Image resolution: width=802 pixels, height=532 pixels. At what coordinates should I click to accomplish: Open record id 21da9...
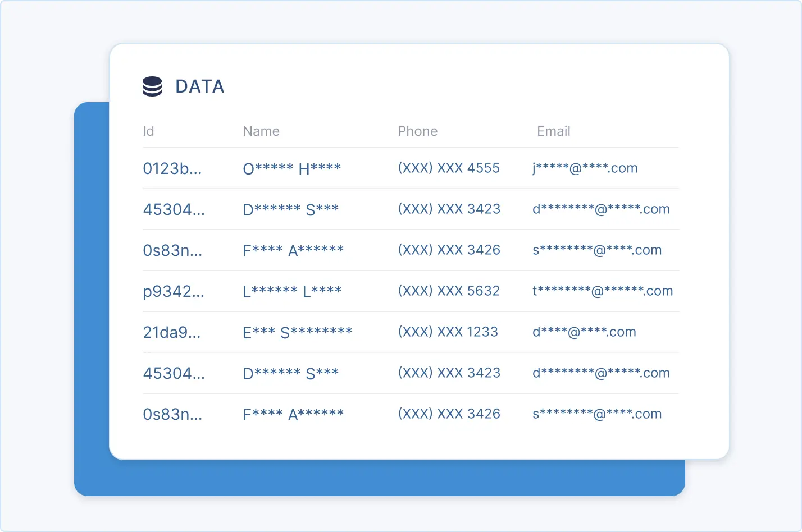coord(171,332)
